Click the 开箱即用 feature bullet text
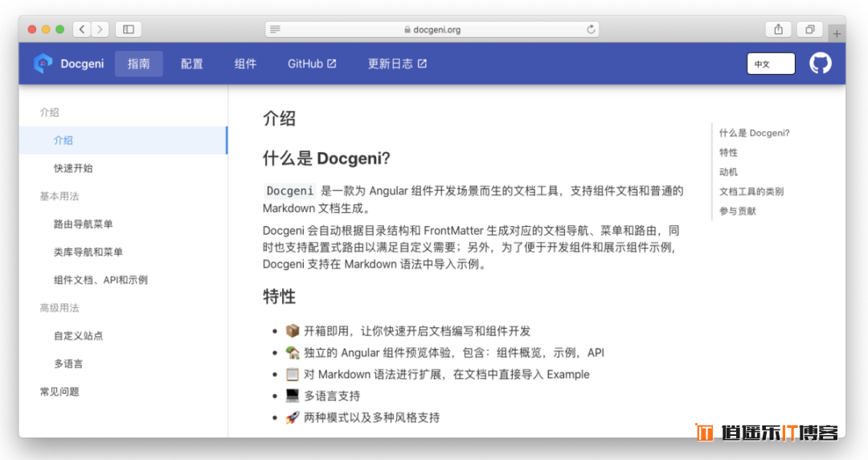This screenshot has width=868, height=460. [417, 331]
